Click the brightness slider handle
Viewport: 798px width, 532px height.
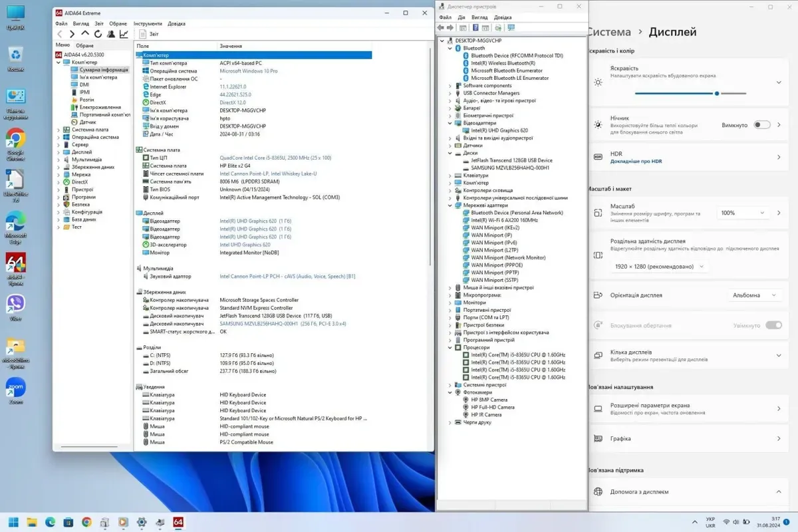pos(717,93)
